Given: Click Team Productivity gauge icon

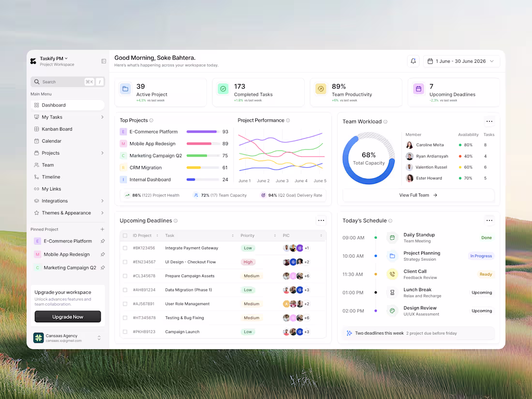Looking at the screenshot, I should (321, 89).
